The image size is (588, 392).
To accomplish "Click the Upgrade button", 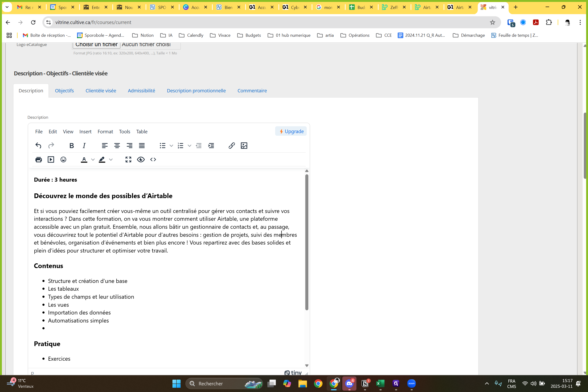I will click(x=291, y=131).
